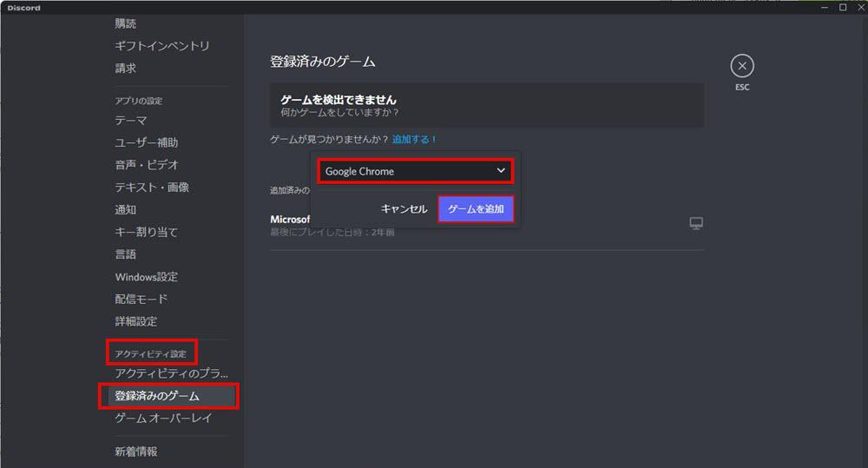Go to 配信モード settings
The width and height of the screenshot is (868, 468).
pos(141,299)
